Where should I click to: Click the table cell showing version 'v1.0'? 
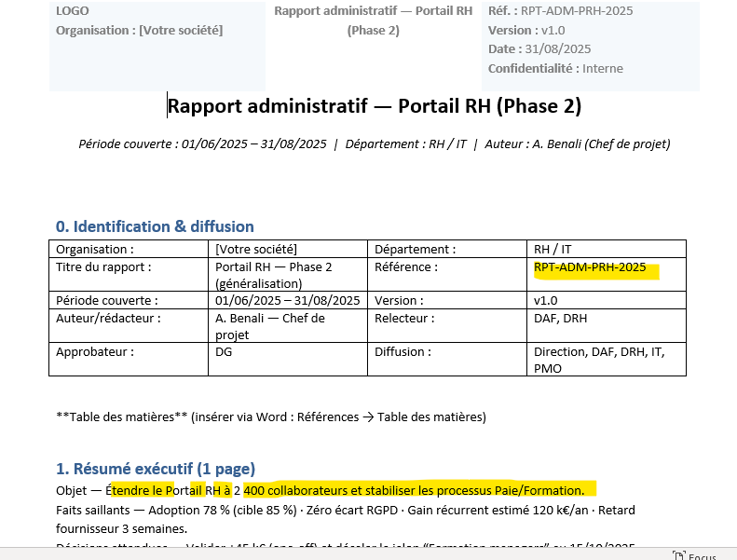point(545,301)
